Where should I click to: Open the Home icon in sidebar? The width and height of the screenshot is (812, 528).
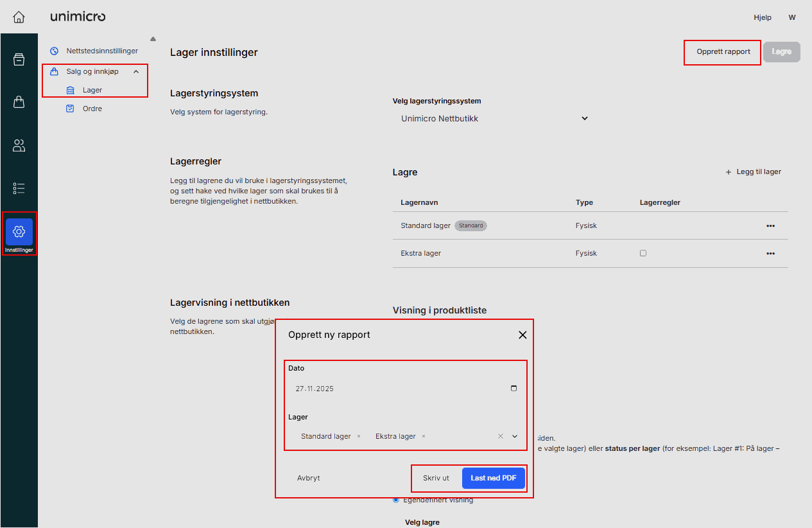pyautogui.click(x=19, y=17)
